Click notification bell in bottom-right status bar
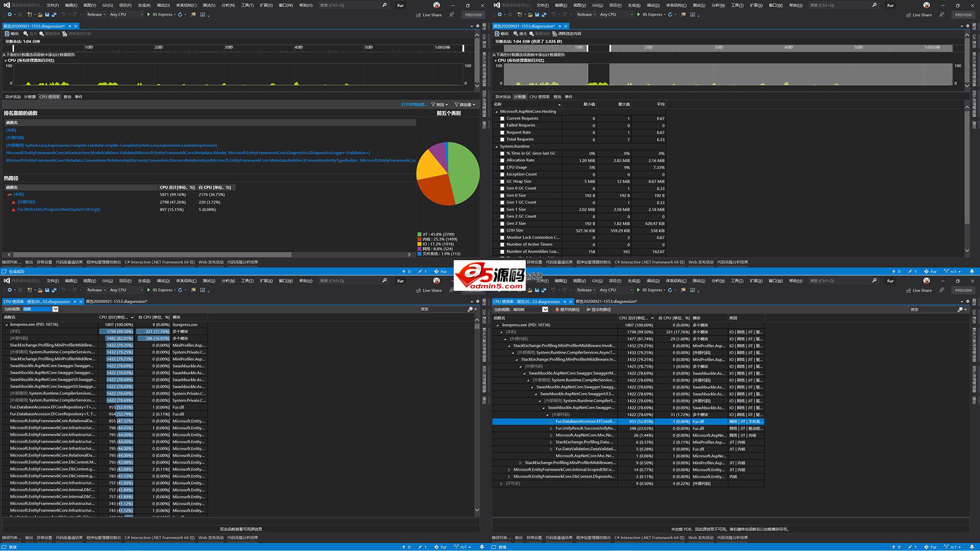 click(972, 547)
